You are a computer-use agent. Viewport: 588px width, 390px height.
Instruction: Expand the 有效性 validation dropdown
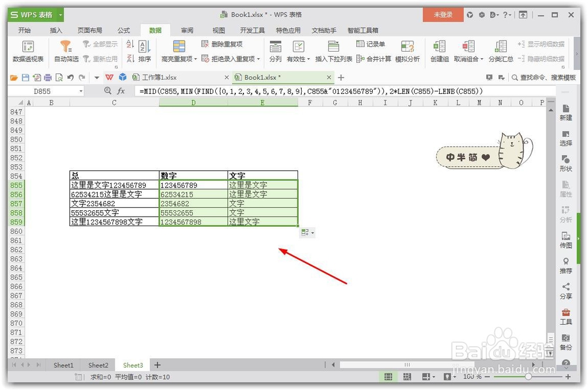[309, 60]
